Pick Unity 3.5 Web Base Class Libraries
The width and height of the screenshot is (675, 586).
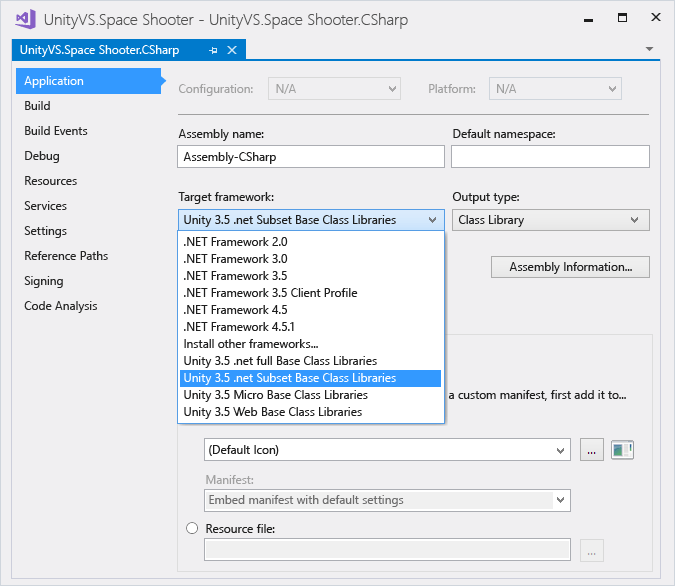pyautogui.click(x=273, y=412)
